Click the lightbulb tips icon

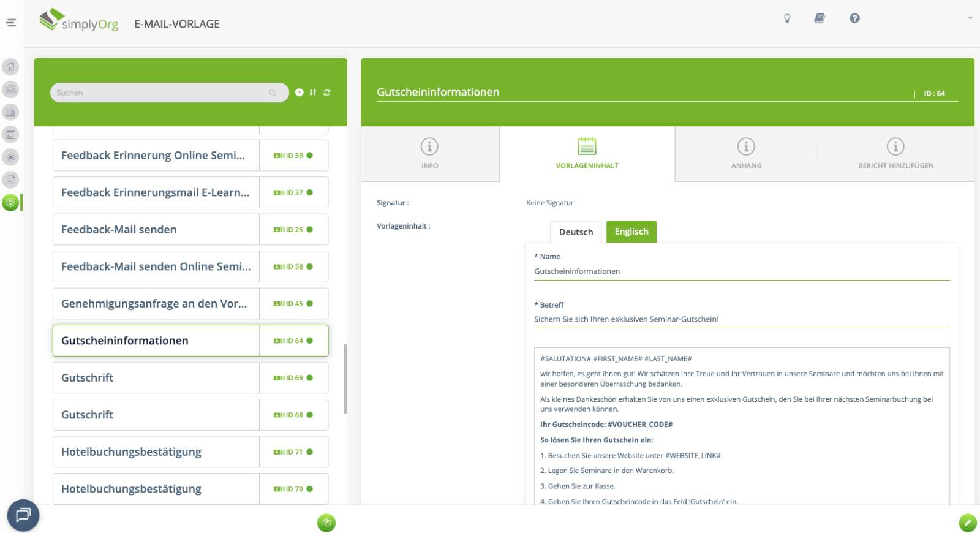(x=787, y=18)
